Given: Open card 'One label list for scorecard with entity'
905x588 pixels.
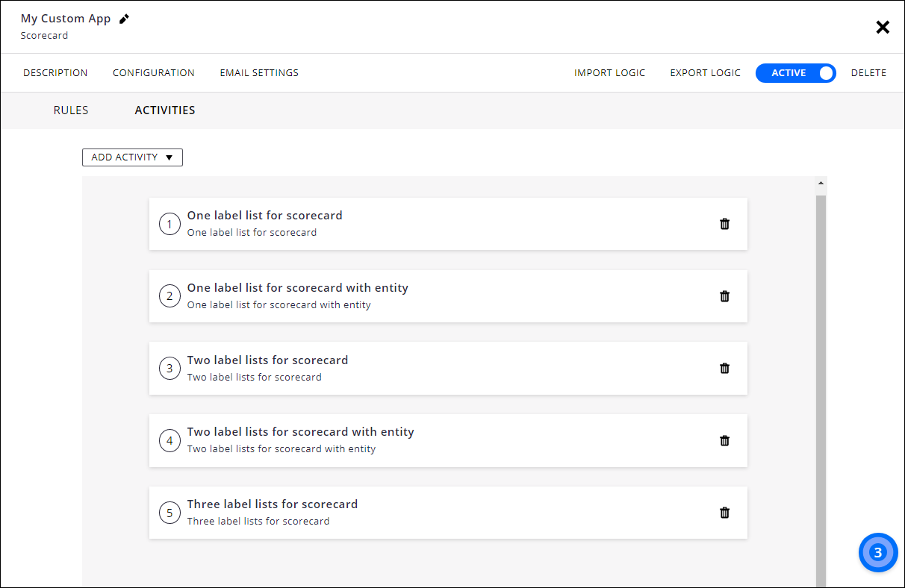Looking at the screenshot, I should (x=448, y=296).
